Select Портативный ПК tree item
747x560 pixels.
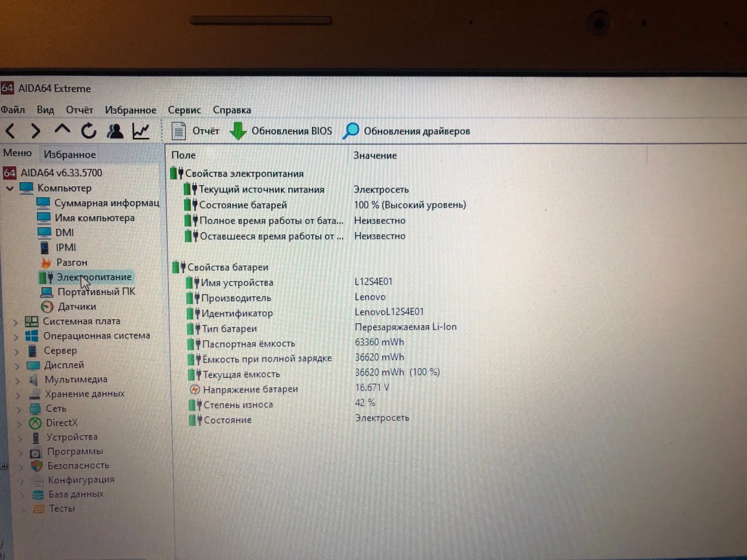pyautogui.click(x=96, y=292)
